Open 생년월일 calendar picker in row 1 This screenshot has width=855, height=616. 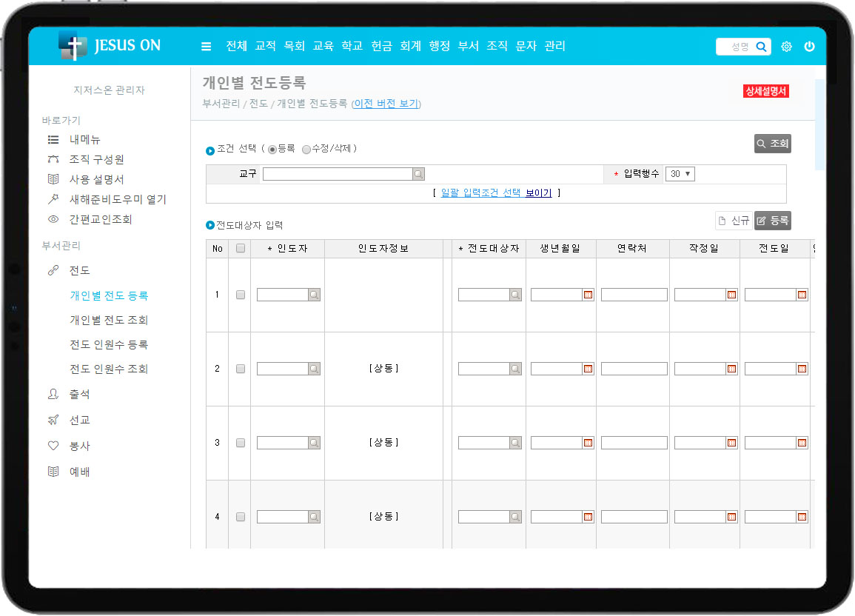(588, 295)
